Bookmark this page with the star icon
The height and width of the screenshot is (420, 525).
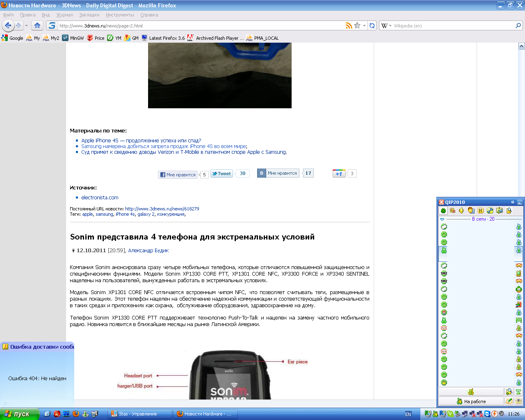[357, 25]
